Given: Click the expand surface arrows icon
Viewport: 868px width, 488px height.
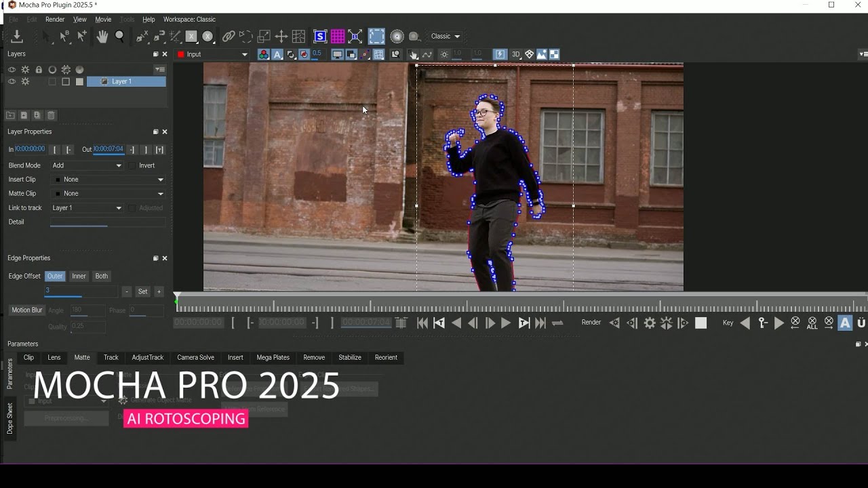Looking at the screenshot, I should coord(355,37).
